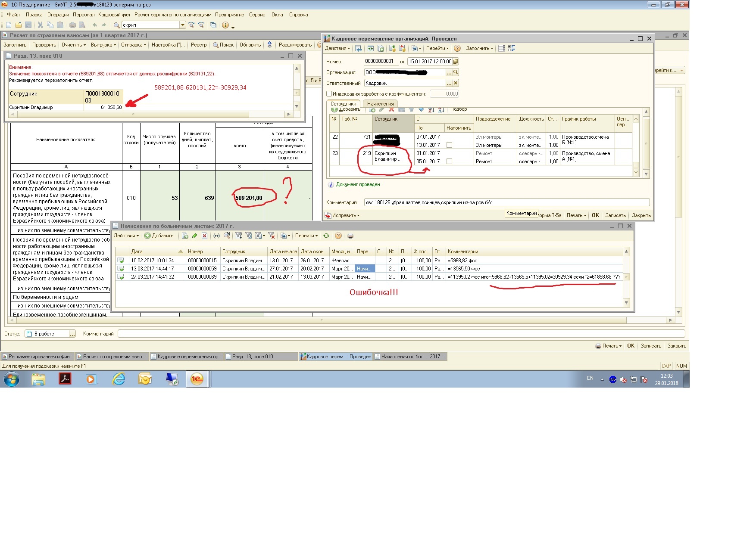The width and height of the screenshot is (756, 534).
Task: Click the magnifier Find icon beside search field
Action: click(116, 25)
